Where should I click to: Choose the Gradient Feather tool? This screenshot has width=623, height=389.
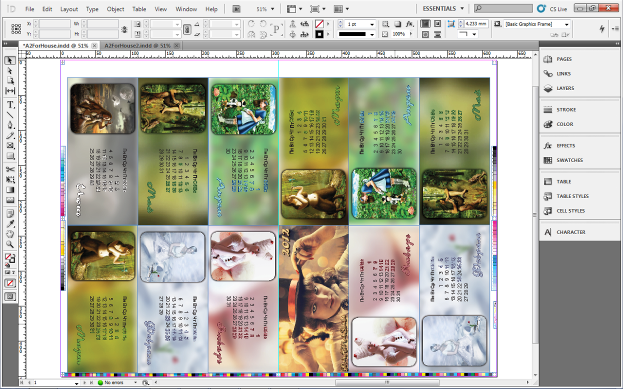coord(10,200)
